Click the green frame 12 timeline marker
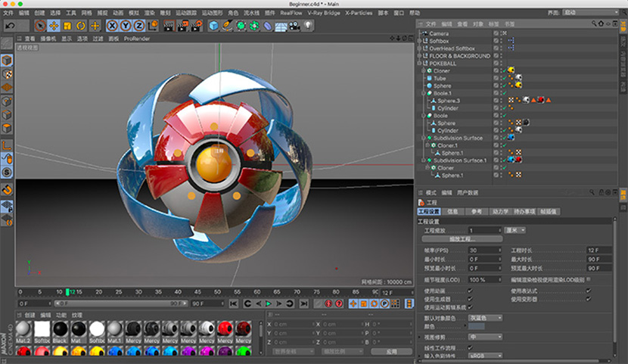The image size is (628, 364). 67,292
